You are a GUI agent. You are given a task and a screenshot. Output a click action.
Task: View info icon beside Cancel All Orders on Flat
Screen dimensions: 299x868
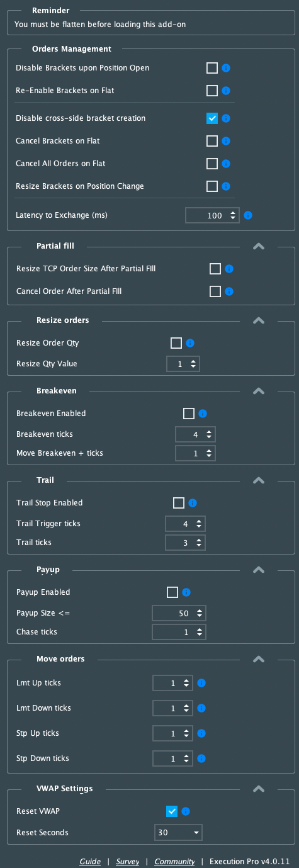click(x=227, y=164)
